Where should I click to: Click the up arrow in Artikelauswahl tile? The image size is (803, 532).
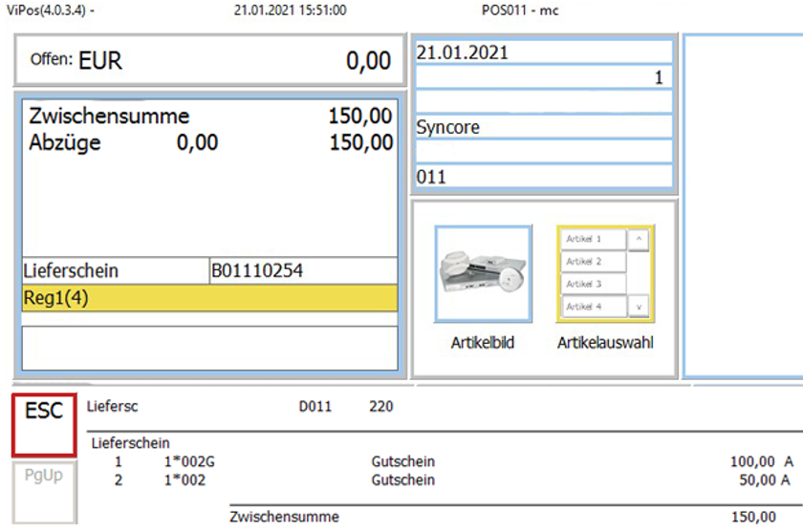click(x=639, y=239)
